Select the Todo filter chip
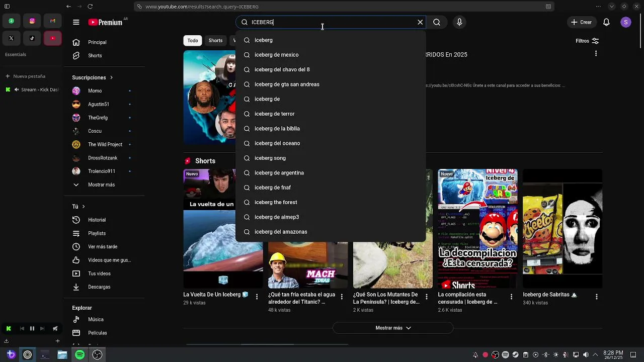Image resolution: width=644 pixels, height=362 pixels. pyautogui.click(x=193, y=41)
